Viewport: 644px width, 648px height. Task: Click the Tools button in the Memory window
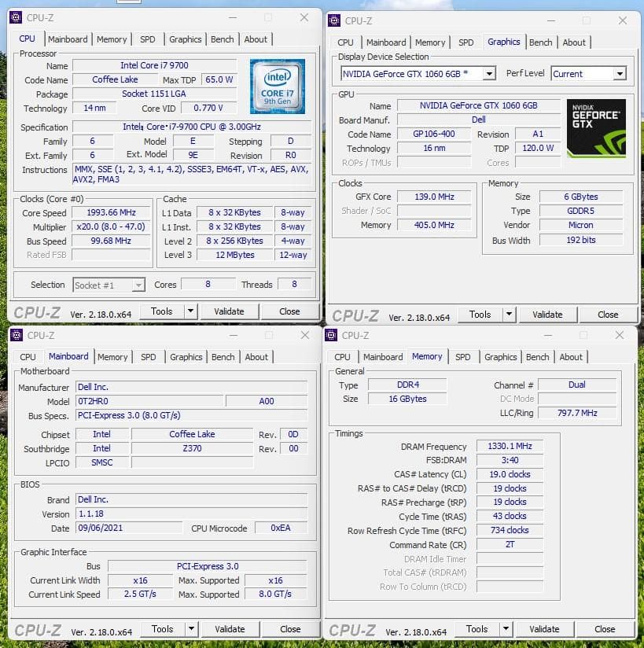point(477,629)
